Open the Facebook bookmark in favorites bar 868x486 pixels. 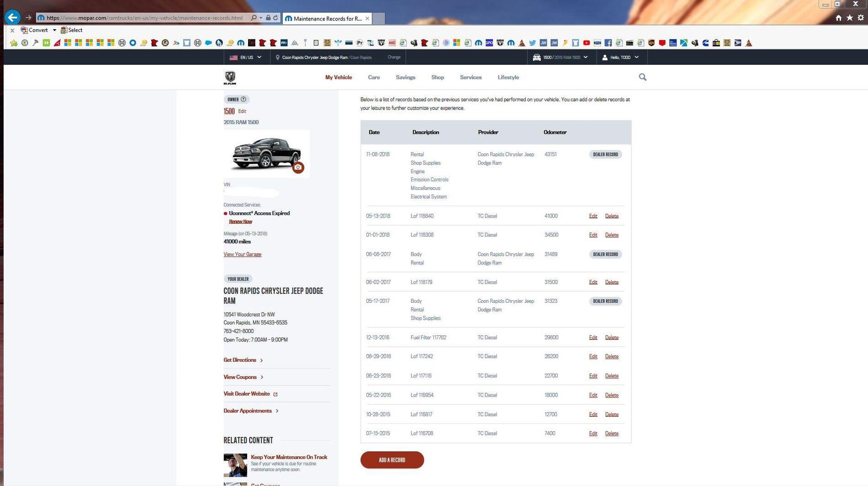[x=608, y=43]
